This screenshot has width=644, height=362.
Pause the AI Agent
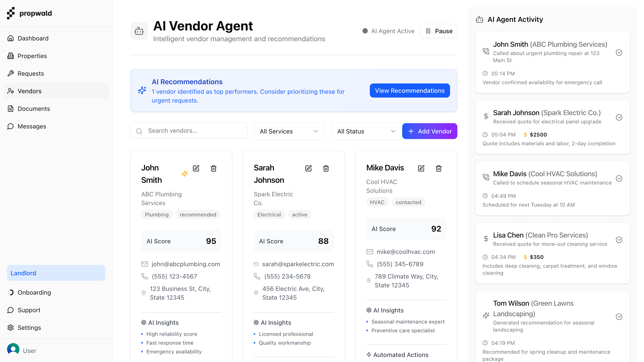[438, 31]
